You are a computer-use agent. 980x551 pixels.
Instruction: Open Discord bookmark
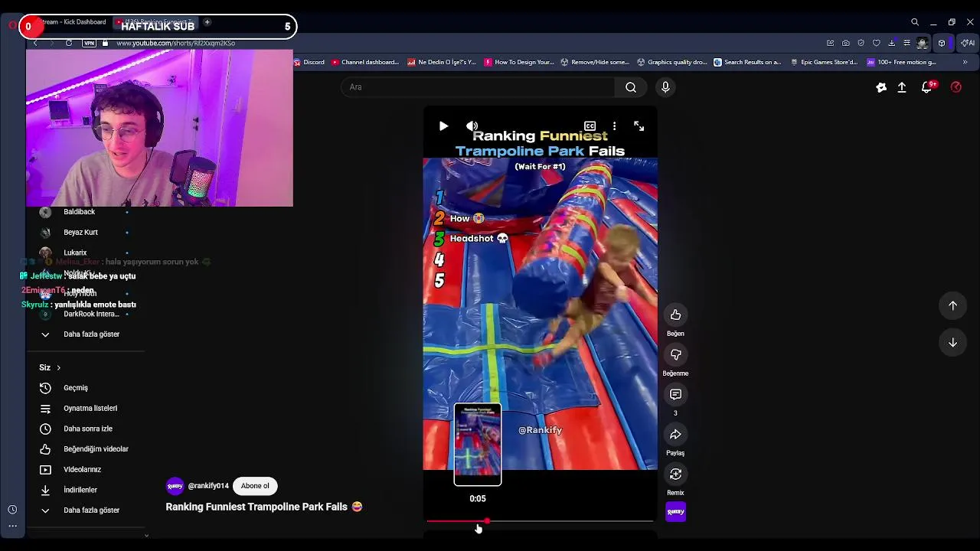(x=309, y=62)
